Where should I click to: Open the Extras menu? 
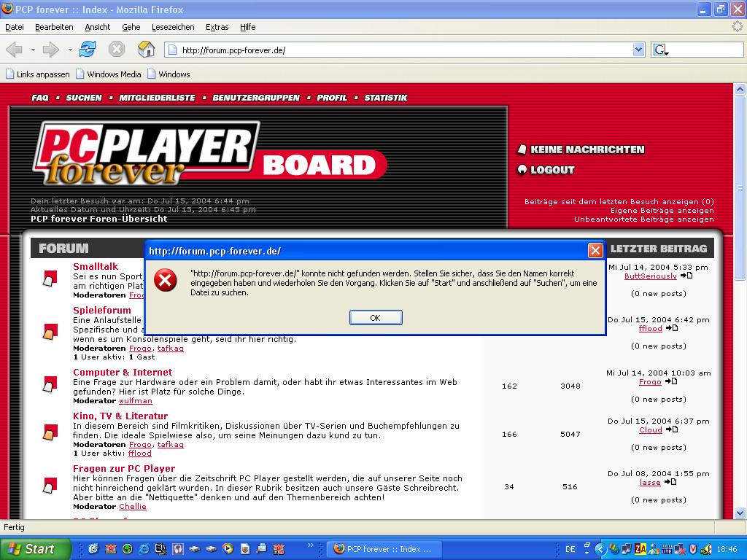217,27
